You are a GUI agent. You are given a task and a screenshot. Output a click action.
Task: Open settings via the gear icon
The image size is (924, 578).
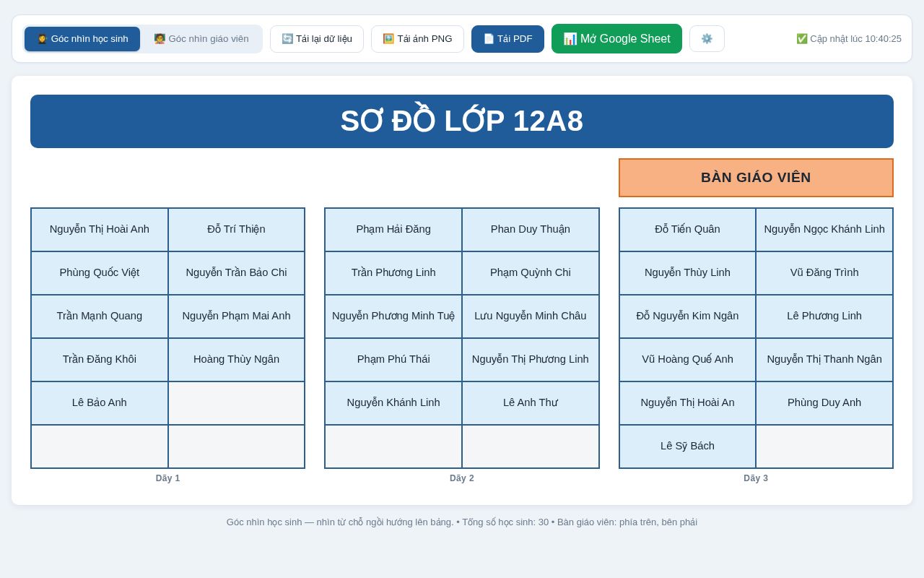click(707, 39)
